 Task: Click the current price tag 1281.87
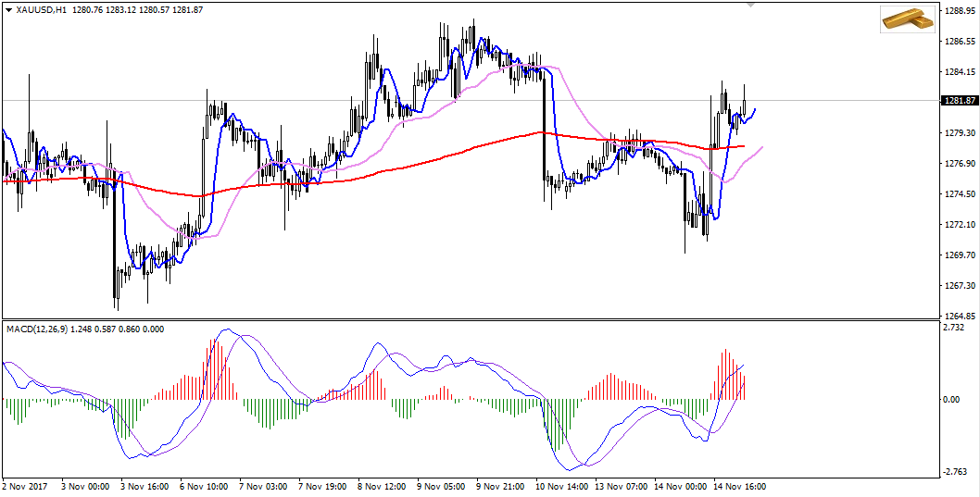(960, 101)
